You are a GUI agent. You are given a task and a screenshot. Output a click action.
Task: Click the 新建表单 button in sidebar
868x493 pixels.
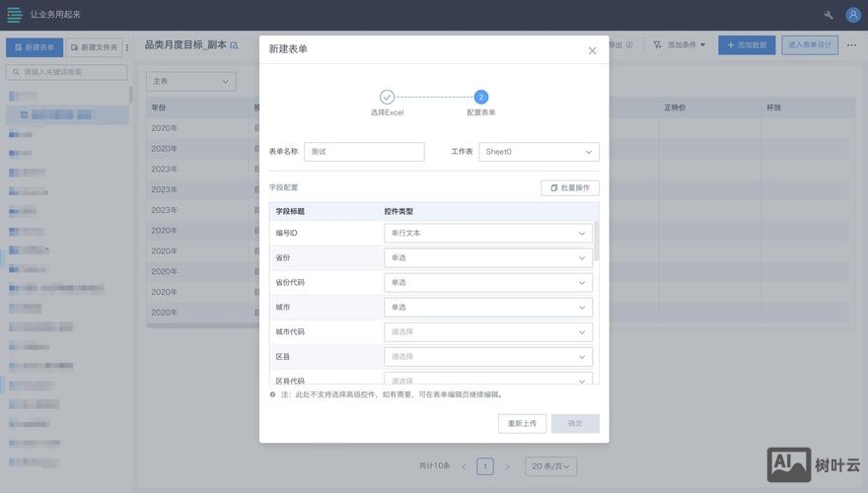pyautogui.click(x=35, y=47)
